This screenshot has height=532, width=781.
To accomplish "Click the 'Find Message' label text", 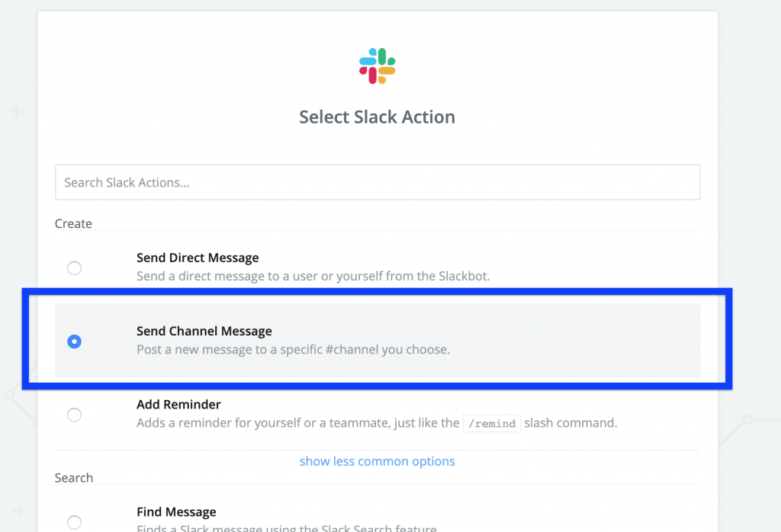I will 176,511.
